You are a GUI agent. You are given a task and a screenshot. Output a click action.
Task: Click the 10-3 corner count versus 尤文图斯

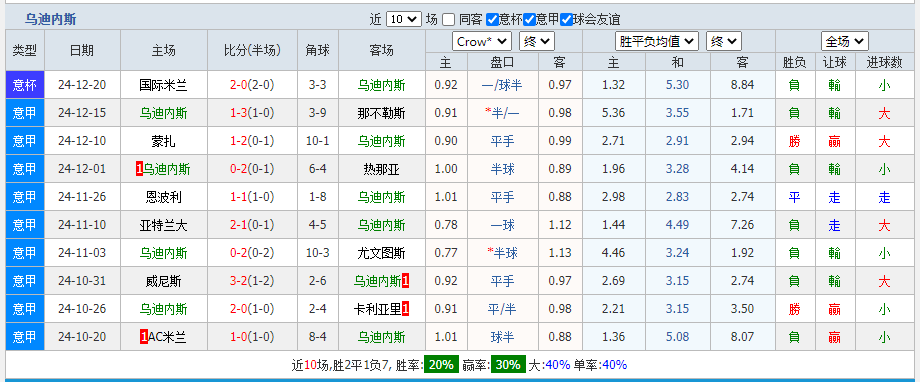317,253
